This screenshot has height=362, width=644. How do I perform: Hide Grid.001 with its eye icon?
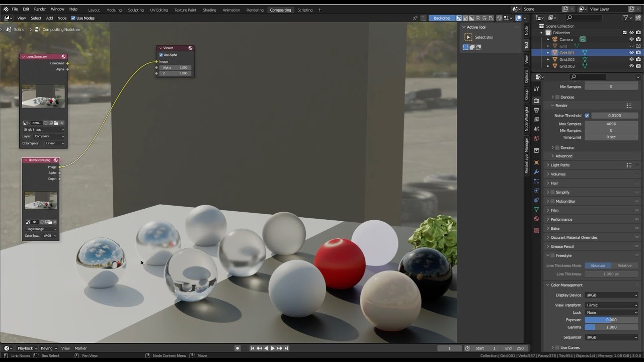[x=631, y=53]
